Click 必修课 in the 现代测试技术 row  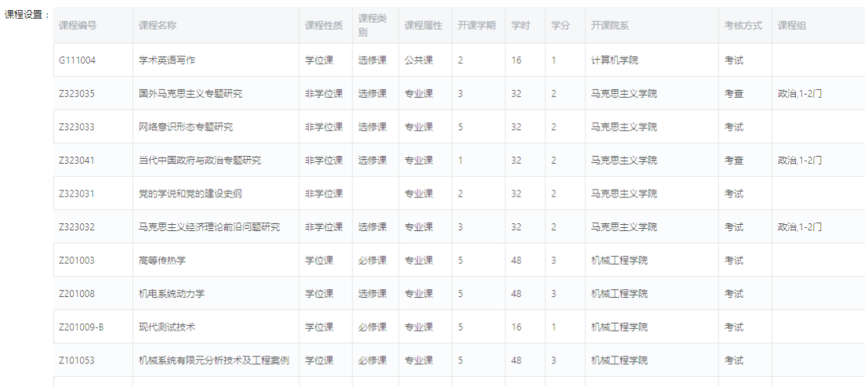[x=373, y=327]
